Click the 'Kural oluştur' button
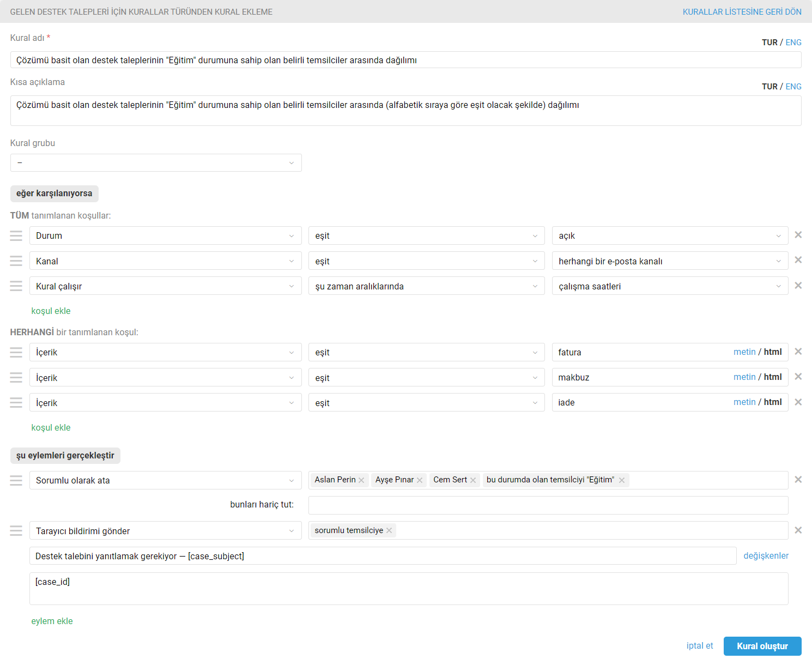 762,646
